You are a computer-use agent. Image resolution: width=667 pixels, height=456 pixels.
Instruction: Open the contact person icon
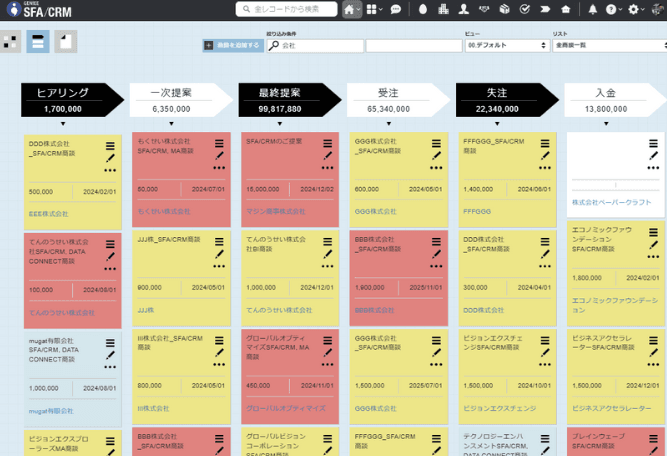click(x=464, y=9)
